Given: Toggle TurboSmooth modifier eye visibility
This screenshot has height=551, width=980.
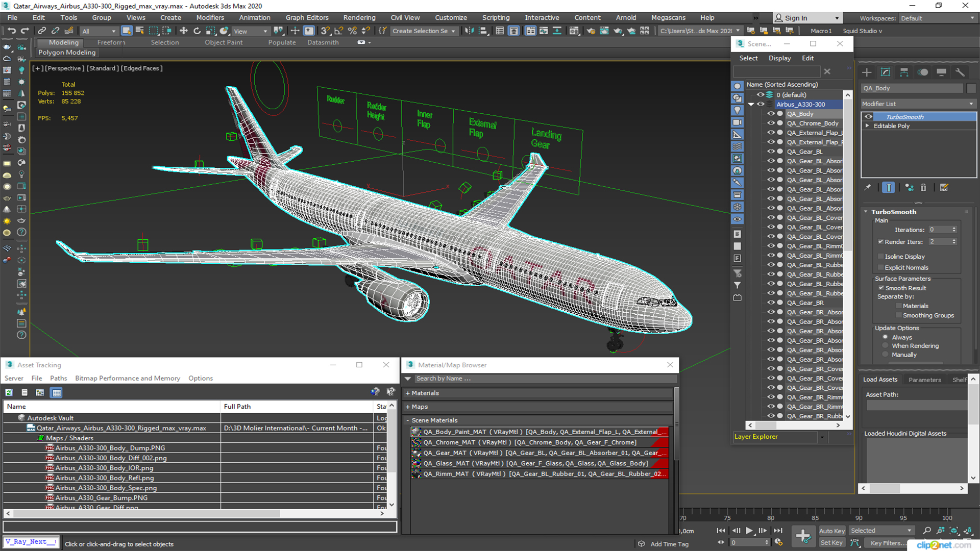Looking at the screenshot, I should click(x=868, y=117).
